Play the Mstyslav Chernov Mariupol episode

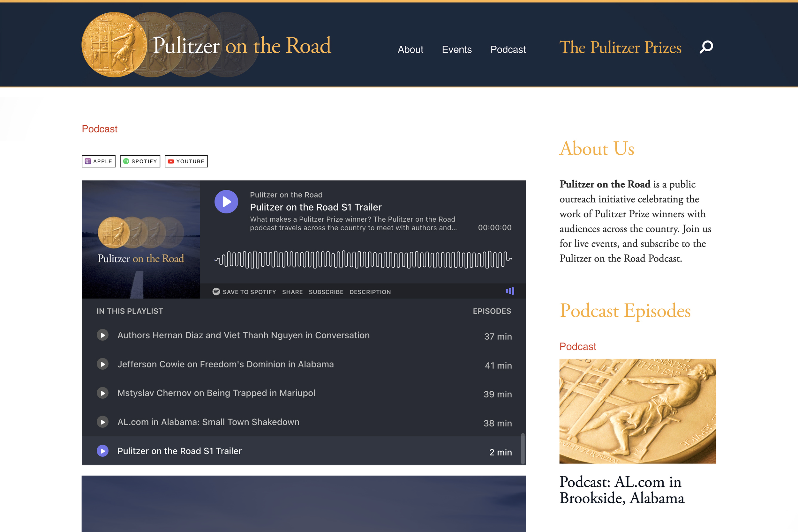point(102,393)
